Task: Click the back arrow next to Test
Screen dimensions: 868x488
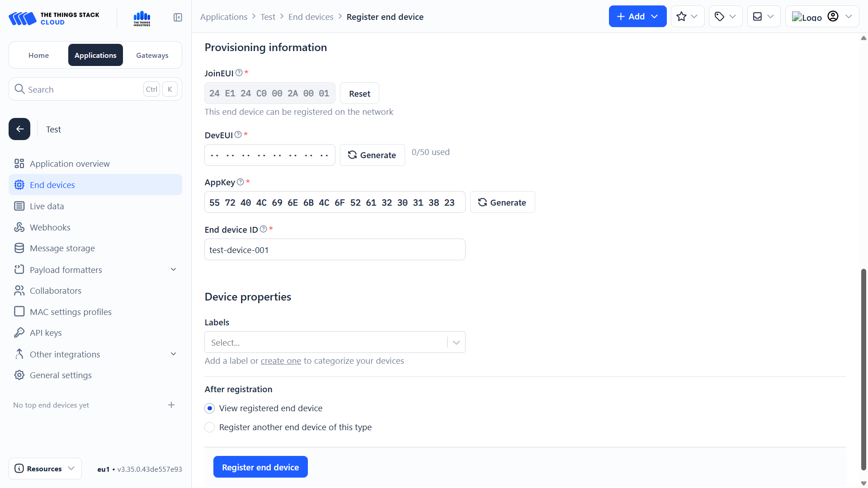Action: 19,129
